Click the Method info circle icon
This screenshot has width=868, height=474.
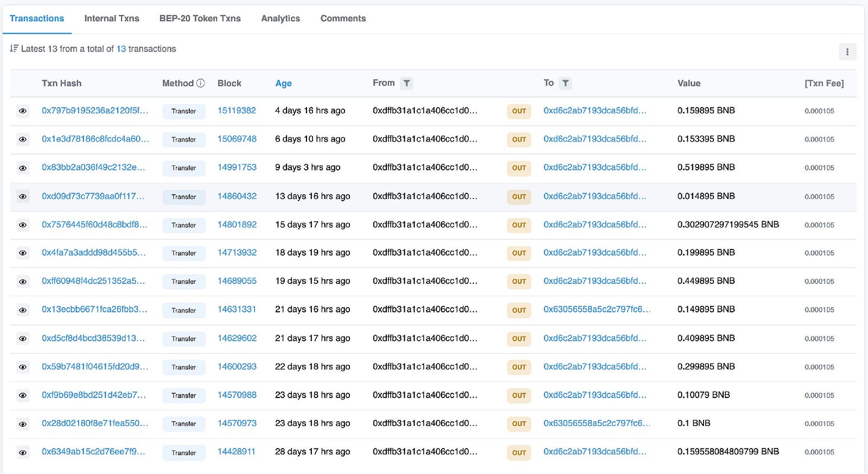201,83
